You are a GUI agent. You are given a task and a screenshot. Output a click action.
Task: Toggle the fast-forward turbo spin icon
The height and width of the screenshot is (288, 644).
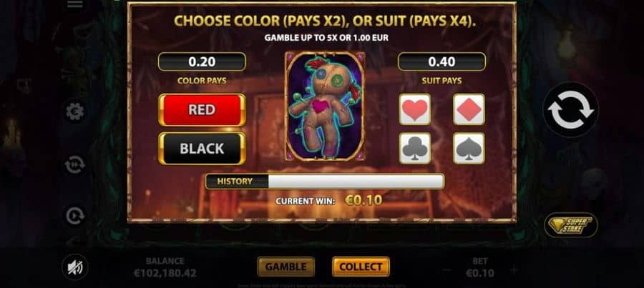point(75,165)
